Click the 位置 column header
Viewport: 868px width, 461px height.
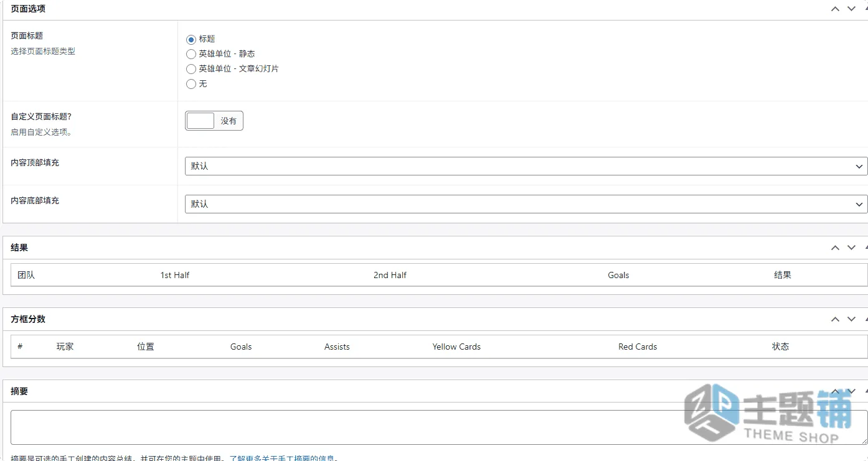pyautogui.click(x=146, y=347)
